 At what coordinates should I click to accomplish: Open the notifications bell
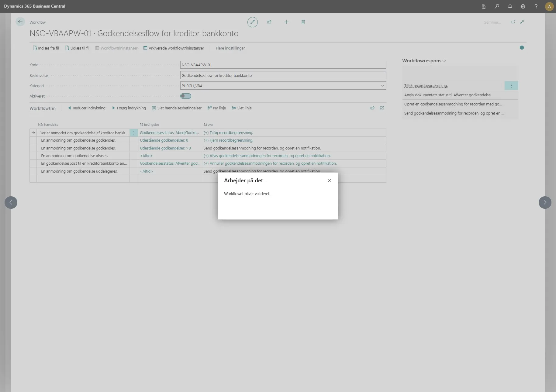tap(510, 6)
